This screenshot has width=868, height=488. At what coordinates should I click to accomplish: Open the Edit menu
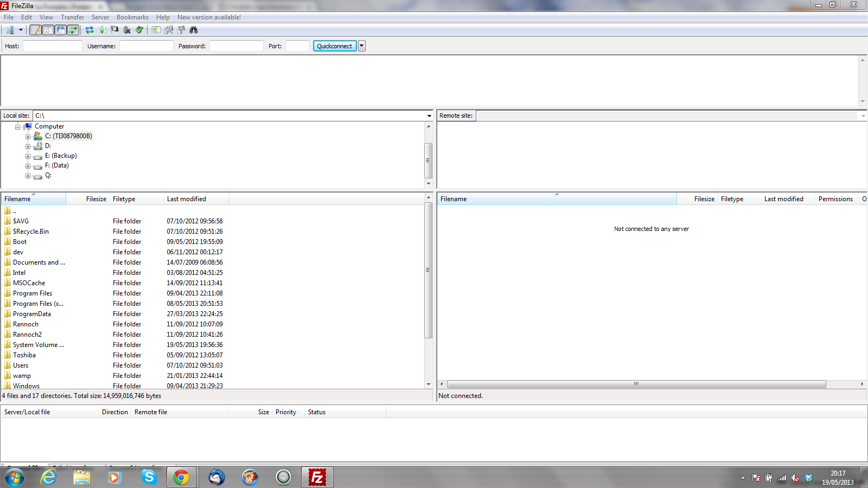point(27,17)
